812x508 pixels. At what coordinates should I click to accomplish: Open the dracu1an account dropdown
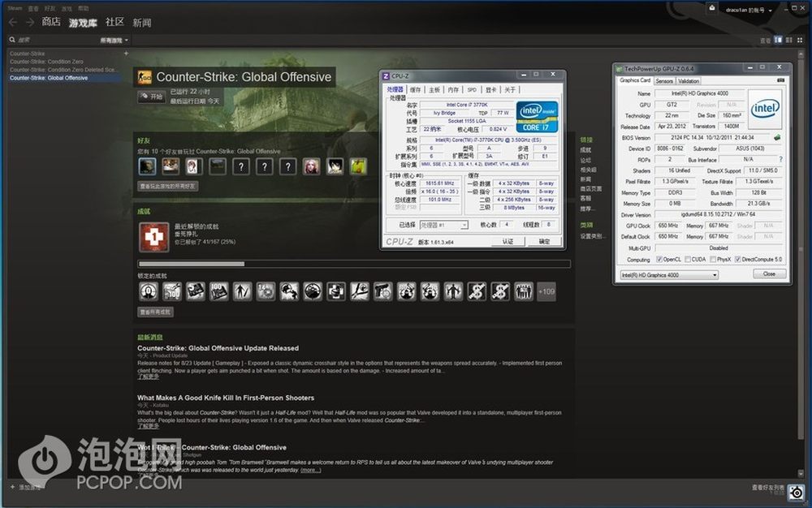click(749, 10)
